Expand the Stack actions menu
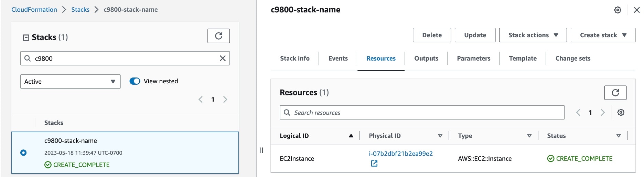This screenshot has width=644, height=177. [x=533, y=35]
